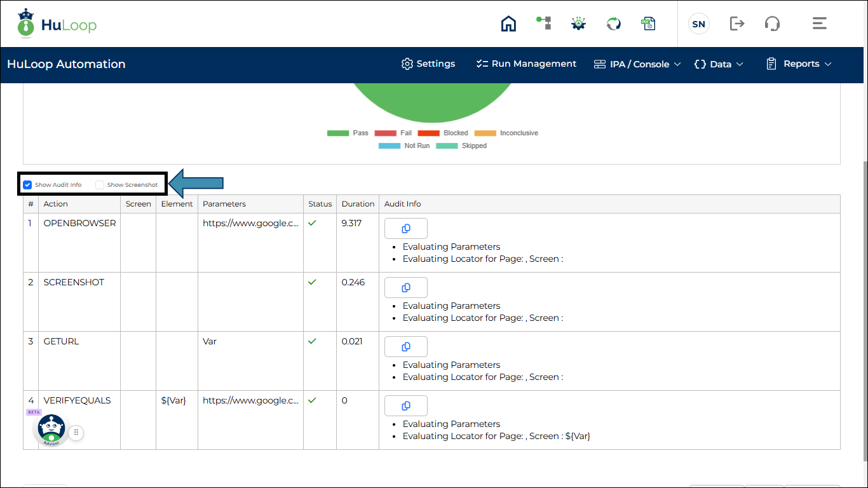Viewport: 868px width, 488px height.
Task: Open the workflow diagram icon
Action: coord(543,24)
